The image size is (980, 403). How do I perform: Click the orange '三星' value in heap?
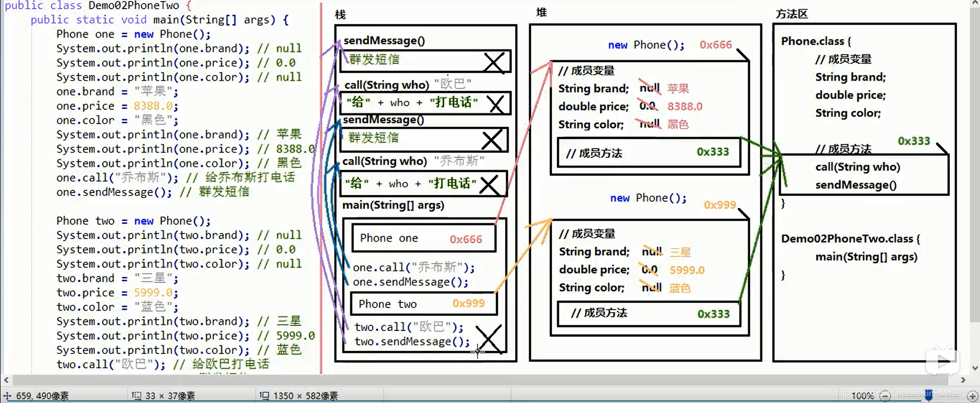[x=680, y=252]
